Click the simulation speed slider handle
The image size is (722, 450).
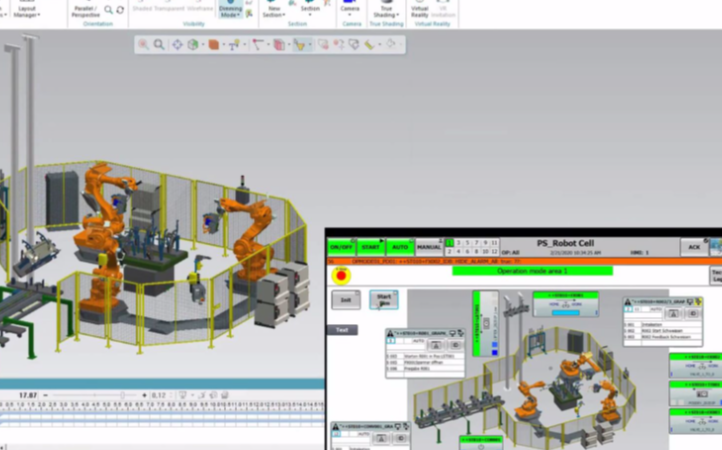[x=122, y=396]
